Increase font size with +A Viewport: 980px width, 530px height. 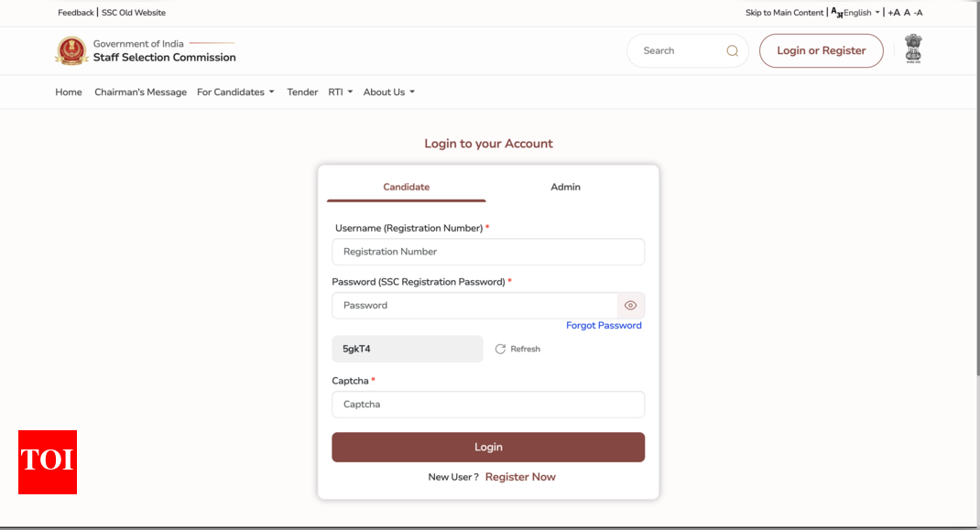click(894, 13)
